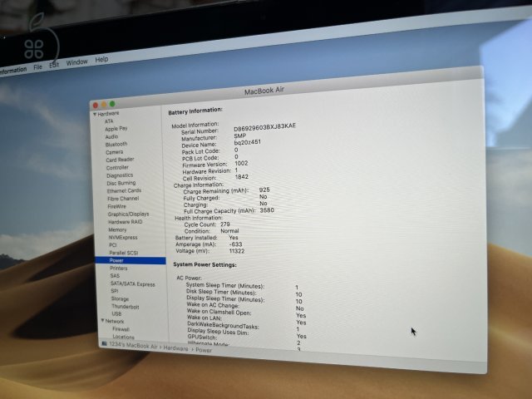Collapse the Network section triangle
The height and width of the screenshot is (399, 532).
tap(102, 320)
